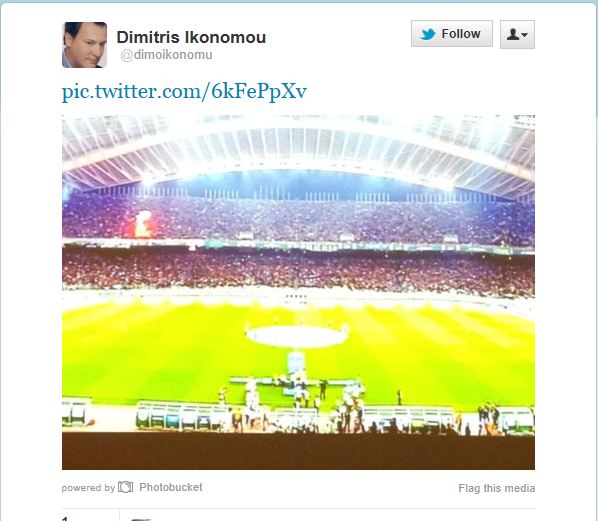This screenshot has width=598, height=521.
Task: Open the pic.twitter.com/6kFePpXv link
Action: coord(184,92)
